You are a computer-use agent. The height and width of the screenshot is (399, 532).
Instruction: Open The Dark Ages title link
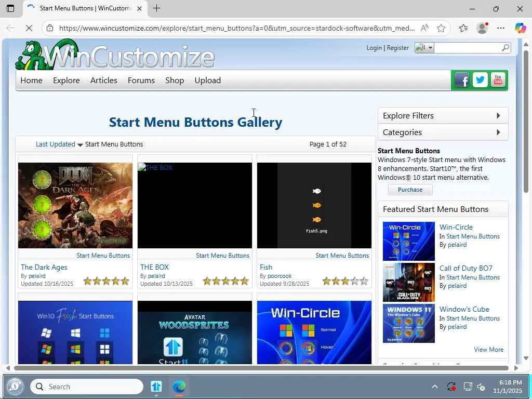coord(44,267)
